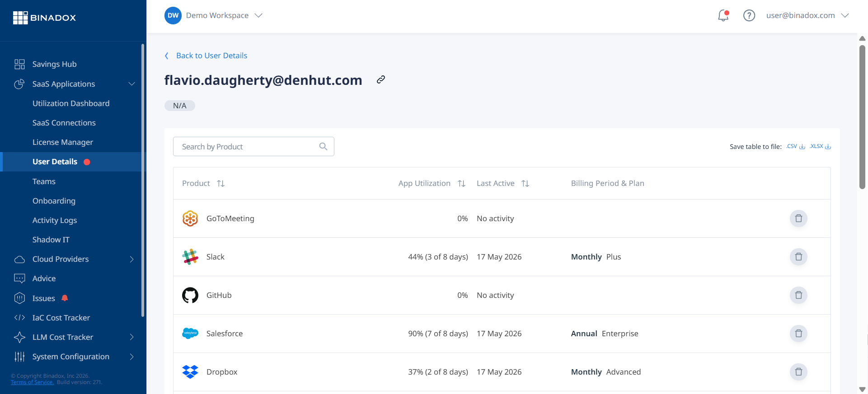Screen dimensions: 868x394
Task: Sort by Last Active arrows
Action: pos(525,183)
